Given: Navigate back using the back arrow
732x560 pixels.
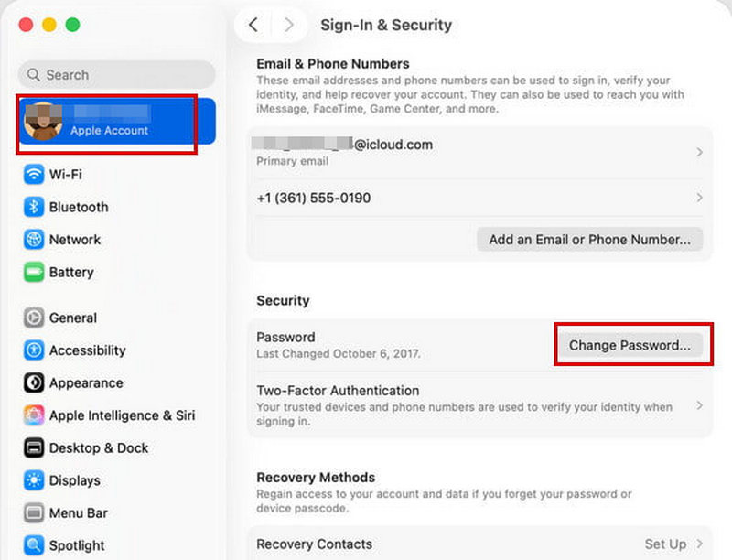Looking at the screenshot, I should (253, 25).
